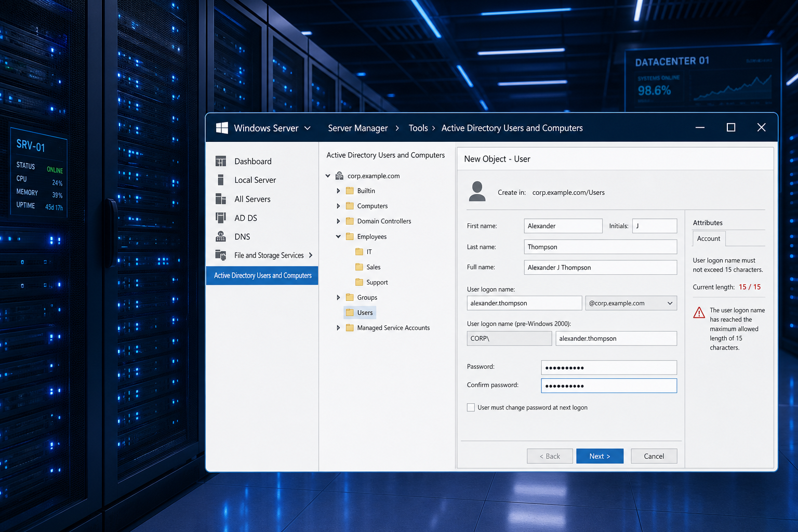Click the Users folder icon
Screen dimensions: 798x532
pos(350,312)
